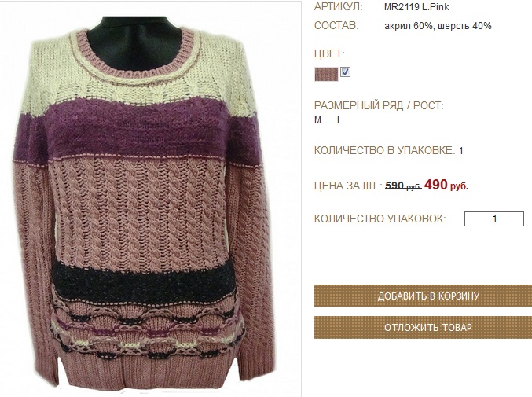Click the pack quantity value after КОЛИЧЕСТВО В УПАКОВКЕ

pyautogui.click(x=460, y=151)
